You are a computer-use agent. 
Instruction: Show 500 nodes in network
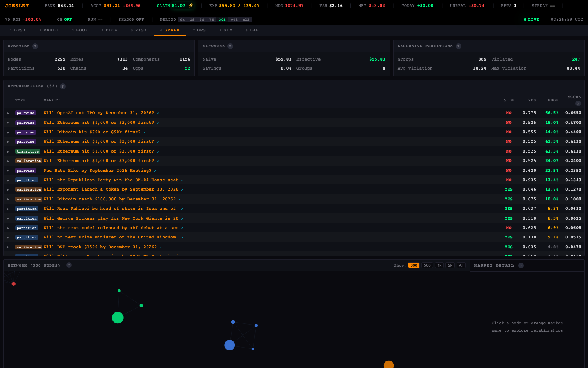tap(427, 265)
